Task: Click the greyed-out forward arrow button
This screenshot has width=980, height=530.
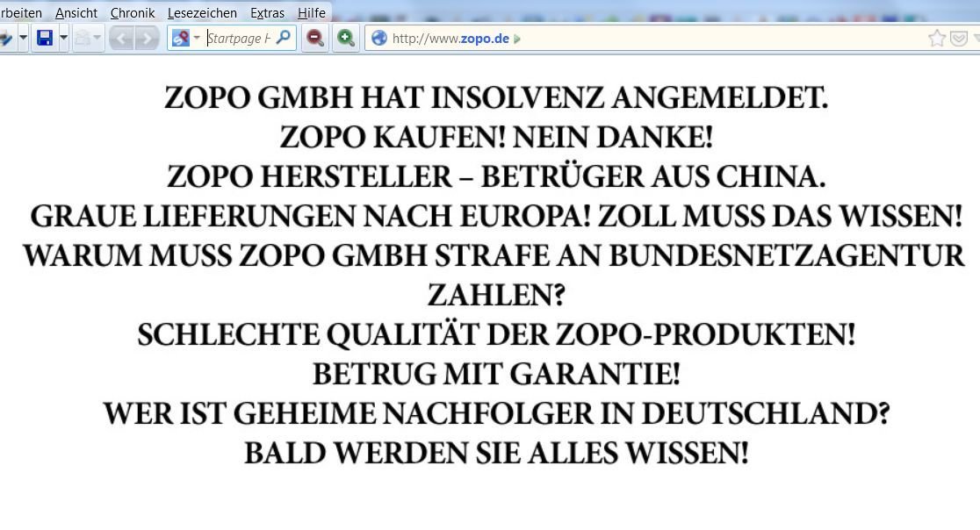Action: (x=147, y=39)
